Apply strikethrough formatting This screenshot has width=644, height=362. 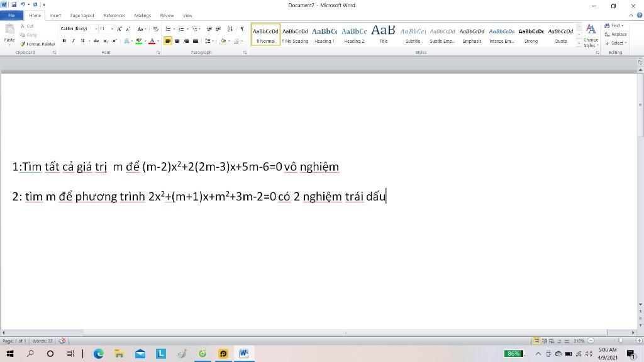point(96,41)
